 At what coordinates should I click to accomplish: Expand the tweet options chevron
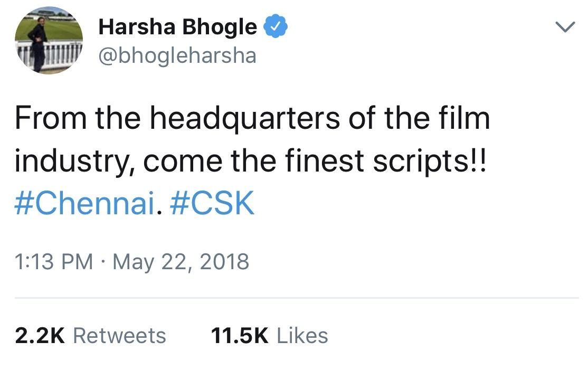(565, 27)
